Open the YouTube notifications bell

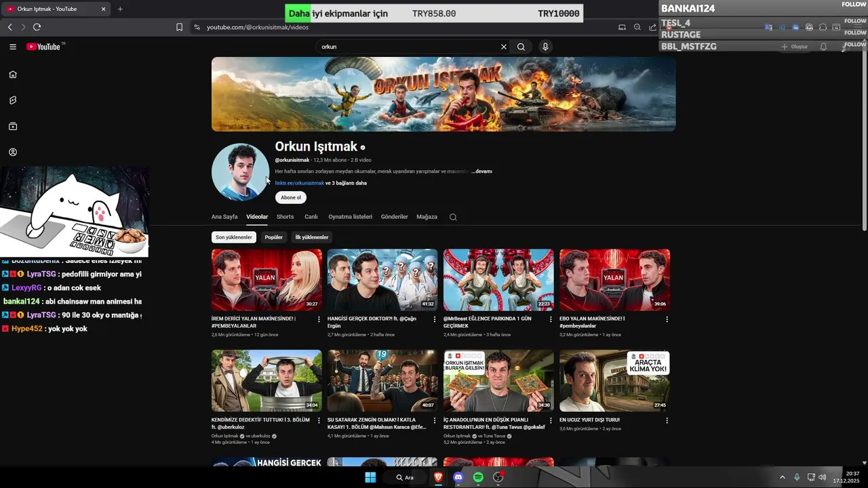[x=823, y=47]
